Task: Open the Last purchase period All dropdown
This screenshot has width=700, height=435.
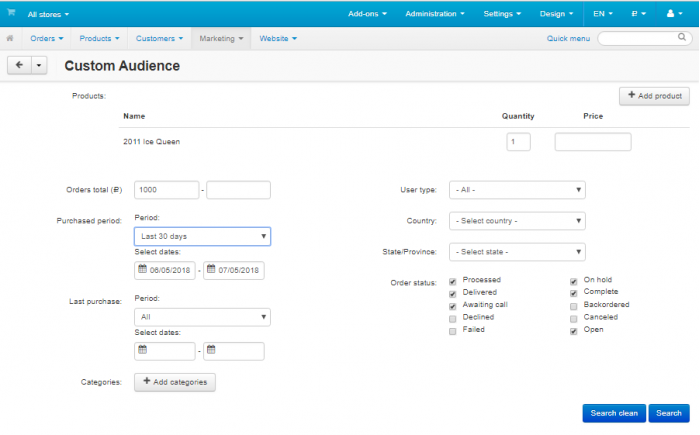Action: coord(202,317)
